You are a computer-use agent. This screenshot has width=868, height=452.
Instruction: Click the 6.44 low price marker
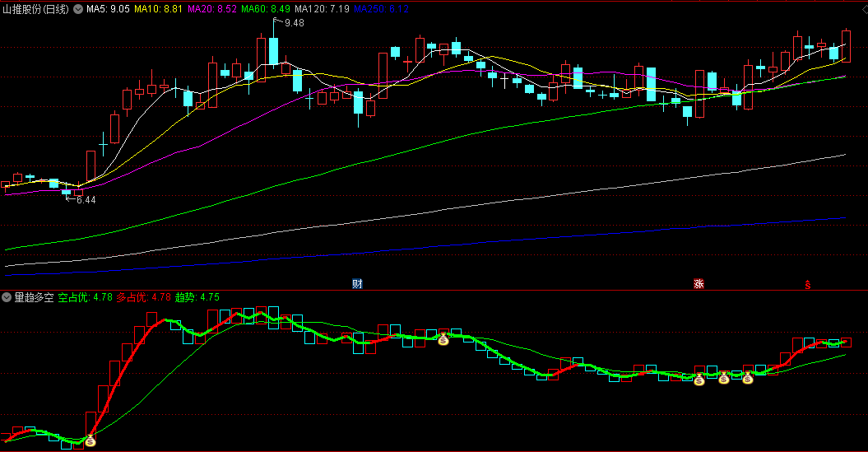pos(86,200)
